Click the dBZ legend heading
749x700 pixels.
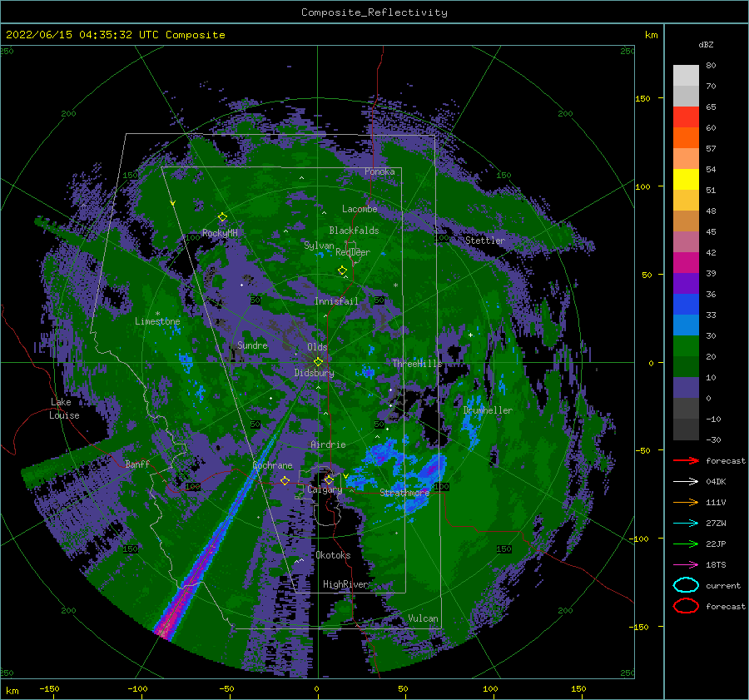click(x=706, y=44)
